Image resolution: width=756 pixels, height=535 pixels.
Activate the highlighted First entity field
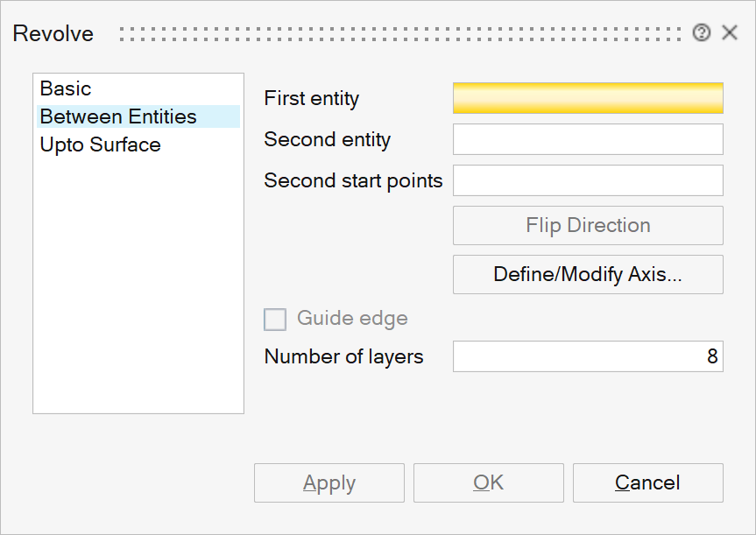tap(588, 98)
